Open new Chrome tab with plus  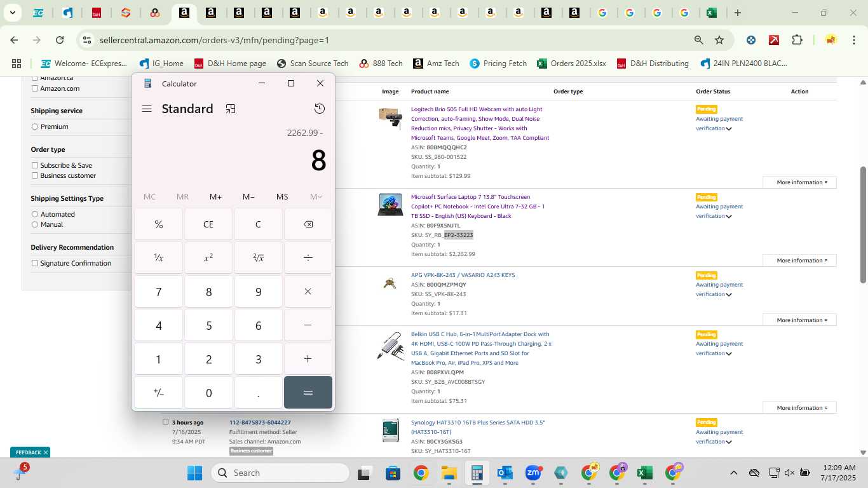pos(737,13)
